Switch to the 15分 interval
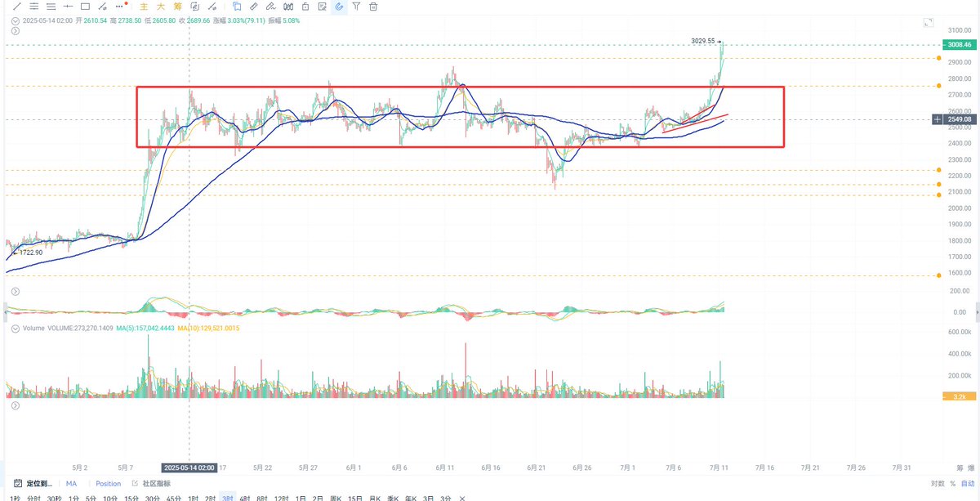 [x=131, y=498]
